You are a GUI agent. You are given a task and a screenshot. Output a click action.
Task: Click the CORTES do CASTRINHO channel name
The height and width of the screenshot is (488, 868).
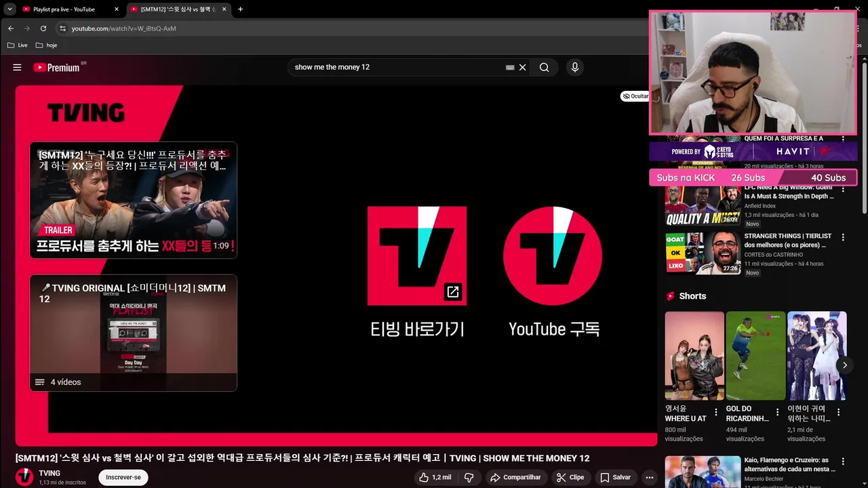coord(773,255)
